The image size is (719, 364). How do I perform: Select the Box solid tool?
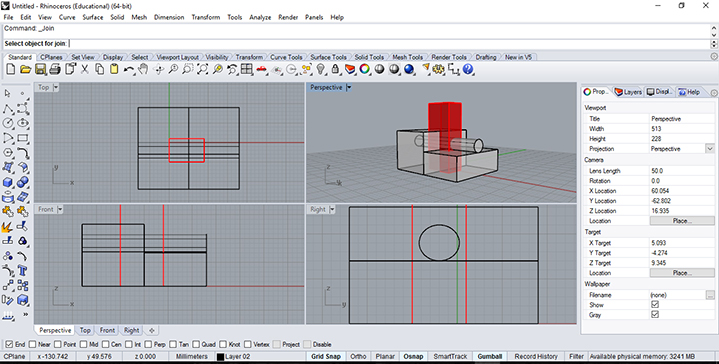click(8, 182)
